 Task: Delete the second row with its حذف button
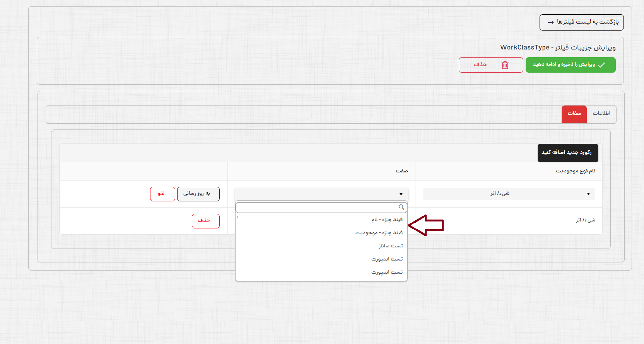(x=205, y=221)
